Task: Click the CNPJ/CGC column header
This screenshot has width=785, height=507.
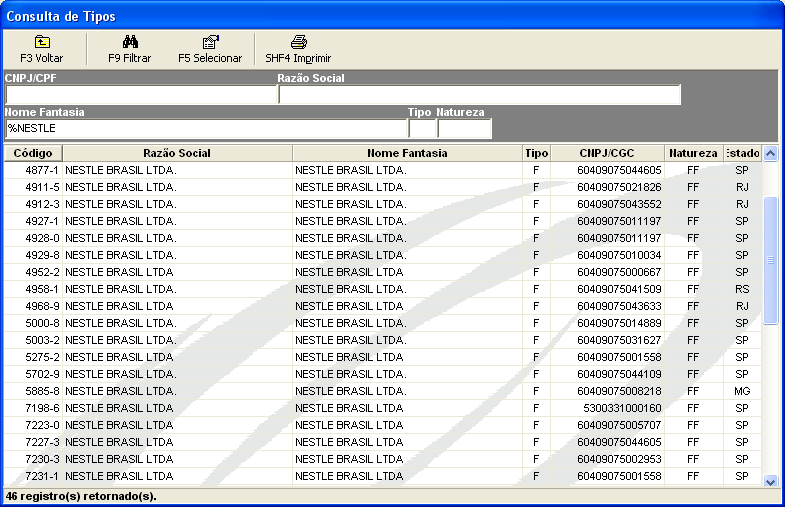Action: click(x=607, y=153)
